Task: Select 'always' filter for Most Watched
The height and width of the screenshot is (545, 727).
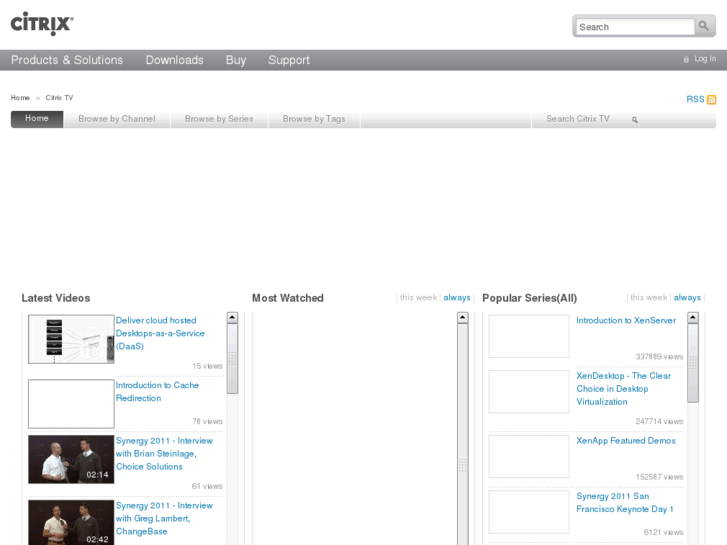Action: pyautogui.click(x=457, y=297)
